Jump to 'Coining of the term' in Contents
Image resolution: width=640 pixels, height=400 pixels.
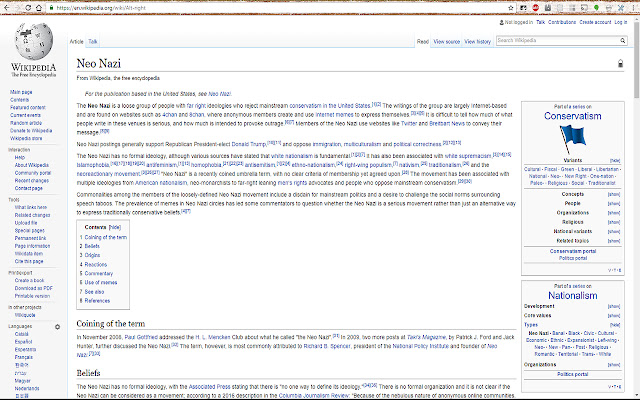click(106, 238)
